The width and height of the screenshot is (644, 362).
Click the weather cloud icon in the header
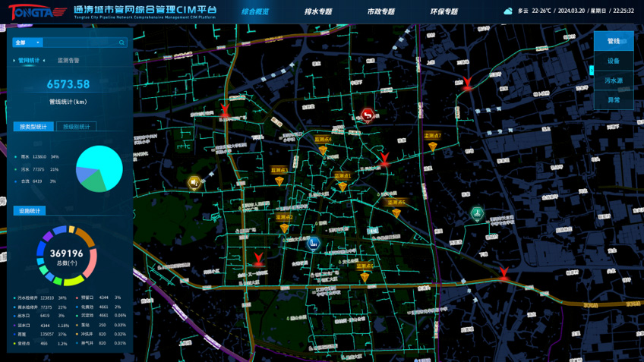[508, 11]
